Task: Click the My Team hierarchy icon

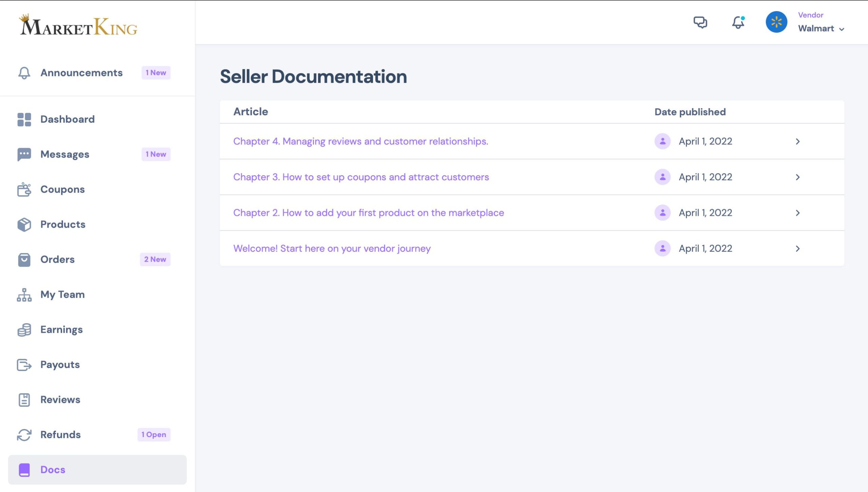Action: click(24, 295)
